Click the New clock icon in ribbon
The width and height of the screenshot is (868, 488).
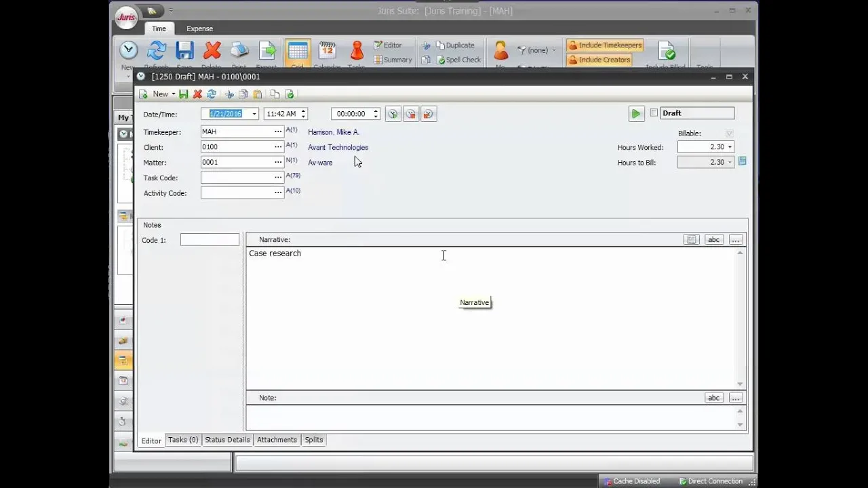128,50
